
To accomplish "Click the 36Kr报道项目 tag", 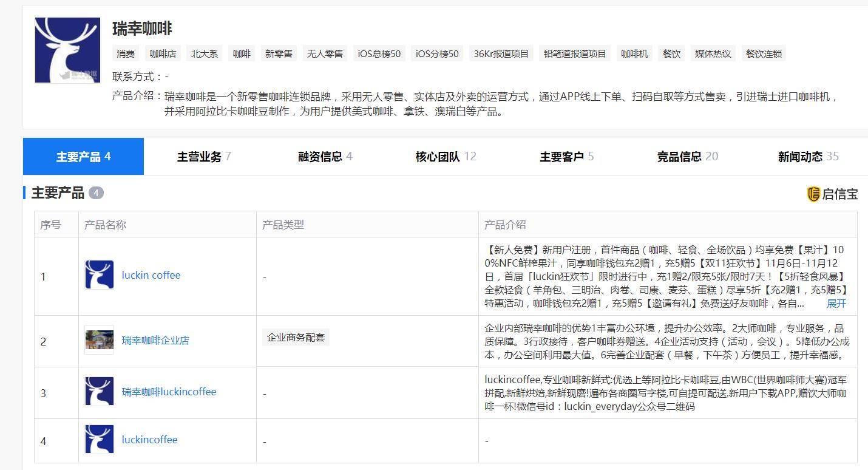I will [x=501, y=53].
